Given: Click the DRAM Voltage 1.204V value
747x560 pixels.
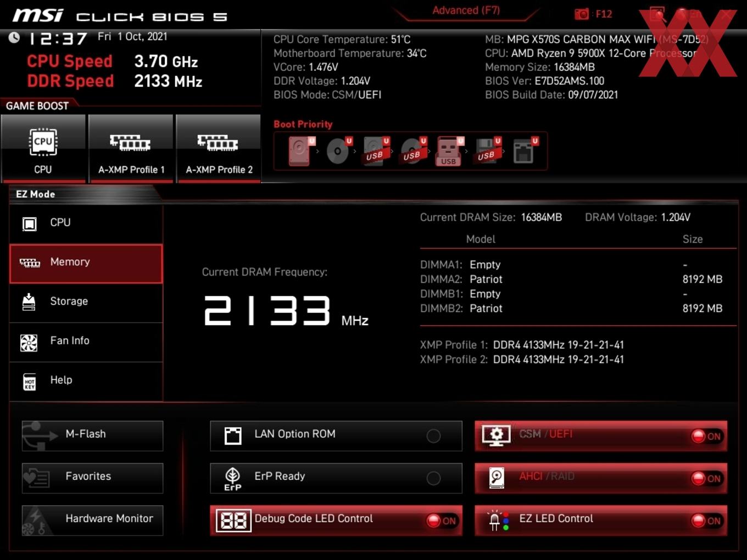Looking at the screenshot, I should (x=676, y=217).
